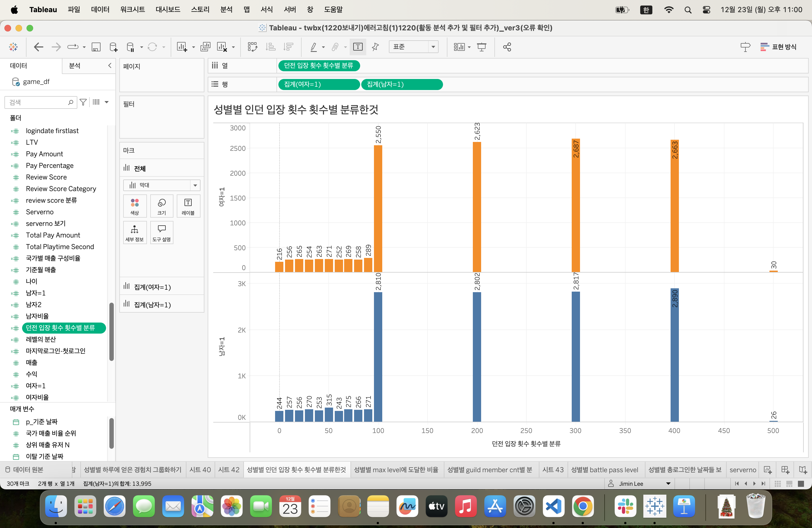Click the new dashboard tab icon
Viewport: 812px width, 528px height.
(785, 470)
